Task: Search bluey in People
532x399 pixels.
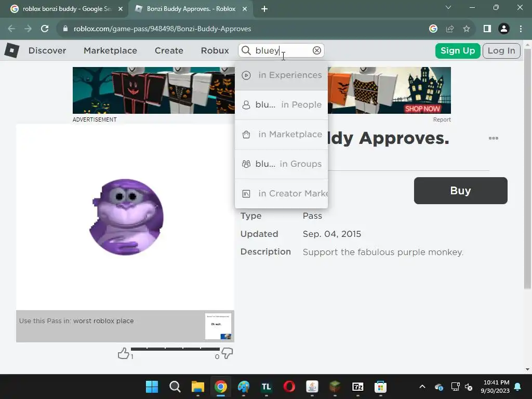Action: (x=281, y=105)
